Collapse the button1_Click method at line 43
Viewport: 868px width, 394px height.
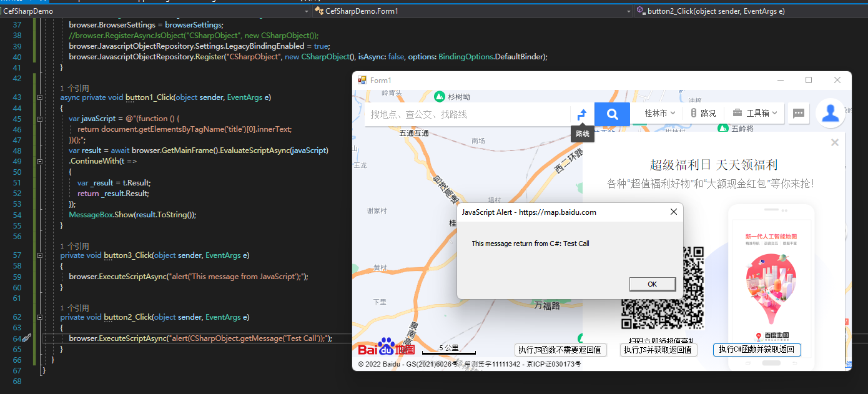click(39, 97)
